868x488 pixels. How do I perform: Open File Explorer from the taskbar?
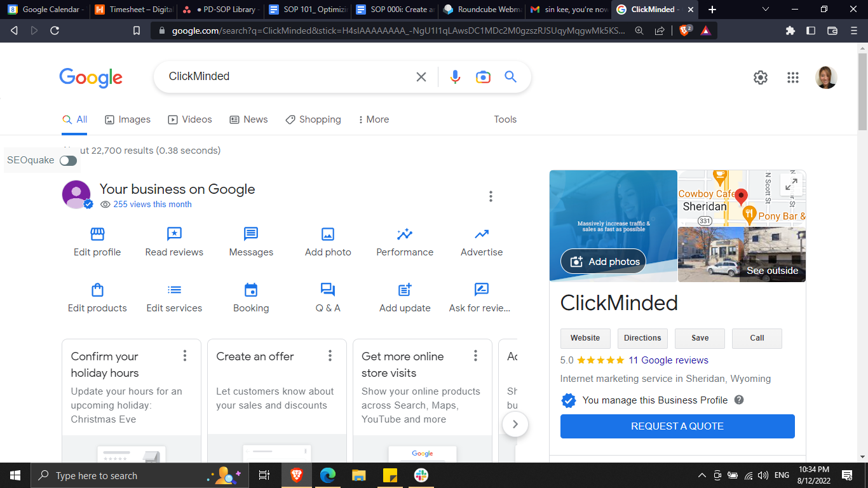click(x=359, y=475)
